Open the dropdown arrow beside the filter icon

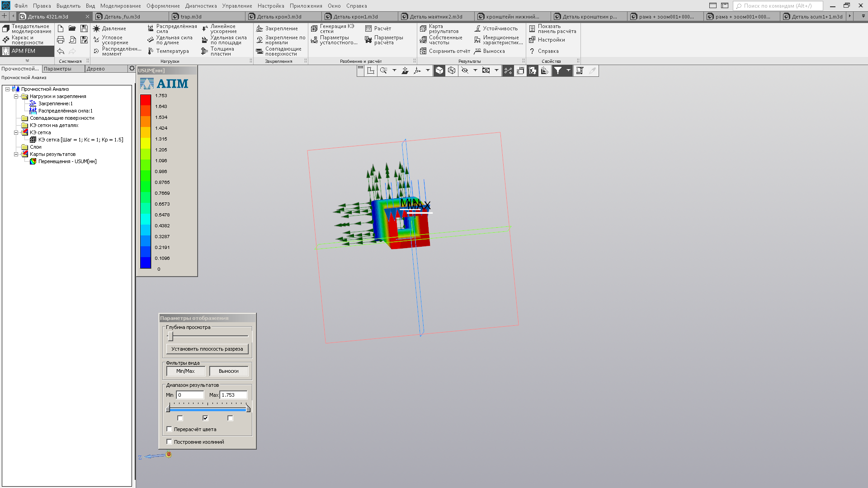click(x=568, y=70)
